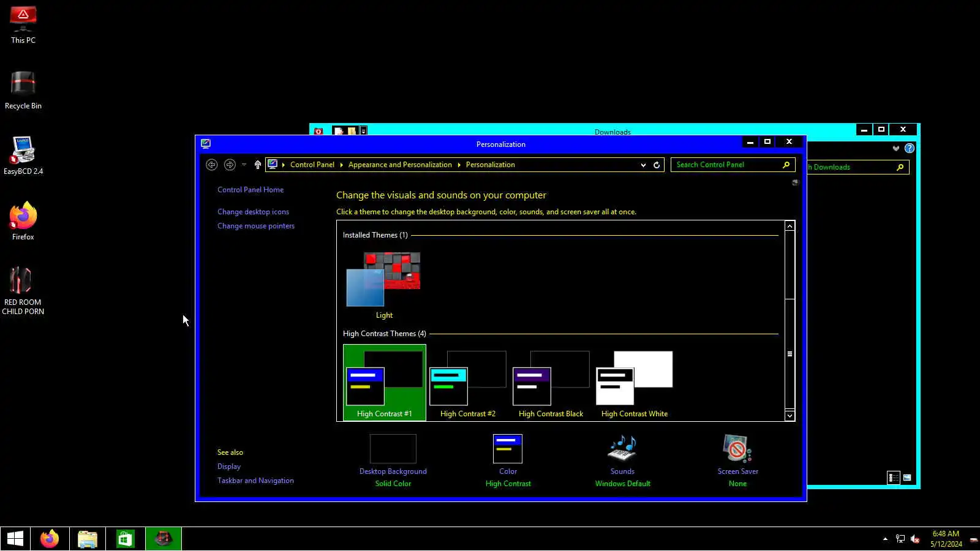980x551 pixels.
Task: Open the recent locations dropdown arrow
Action: 244,165
